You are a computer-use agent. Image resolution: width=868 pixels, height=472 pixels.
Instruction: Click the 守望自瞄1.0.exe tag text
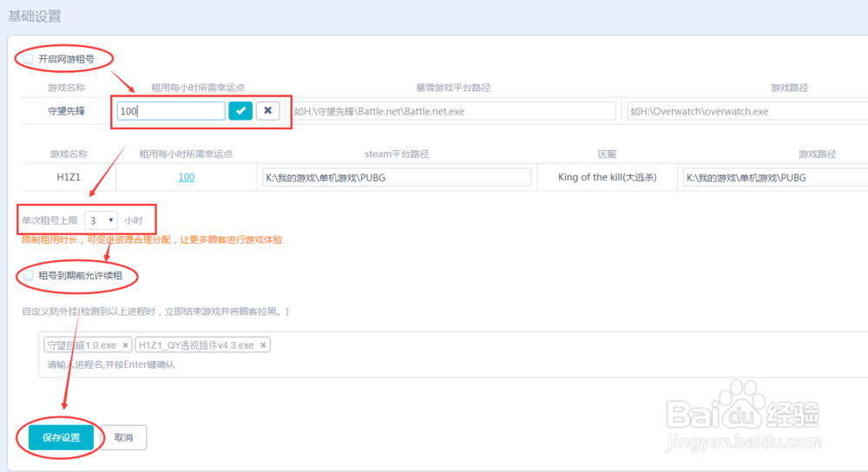pyautogui.click(x=82, y=345)
